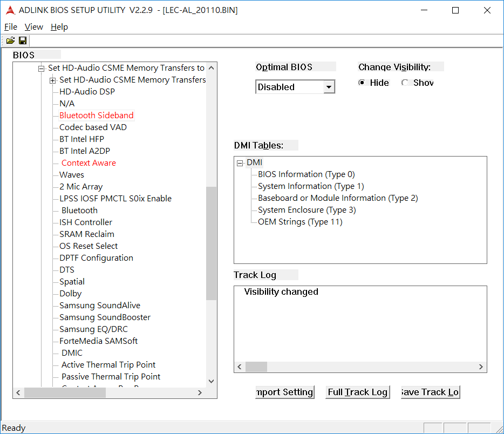The width and height of the screenshot is (504, 434).
Task: Select Samsung SoundAlive item
Action: point(100,306)
